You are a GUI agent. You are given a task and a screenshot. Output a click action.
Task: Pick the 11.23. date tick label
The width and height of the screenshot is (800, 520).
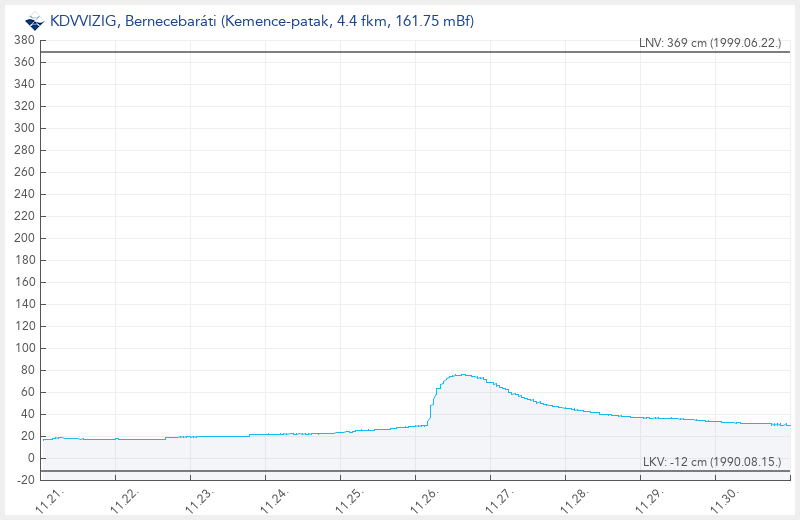click(x=200, y=501)
